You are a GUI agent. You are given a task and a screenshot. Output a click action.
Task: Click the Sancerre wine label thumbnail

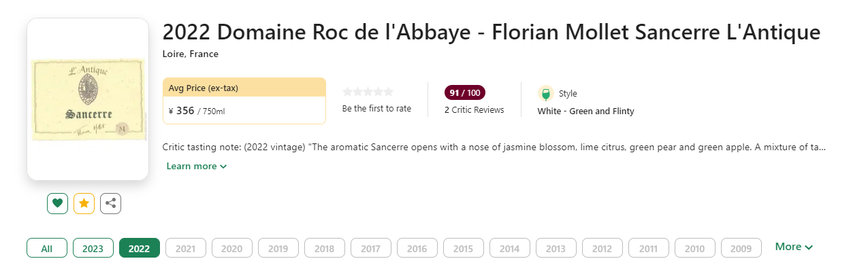[x=88, y=99]
